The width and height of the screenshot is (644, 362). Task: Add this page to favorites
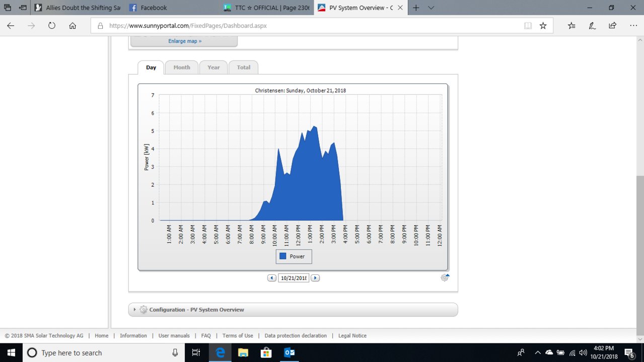click(x=543, y=26)
